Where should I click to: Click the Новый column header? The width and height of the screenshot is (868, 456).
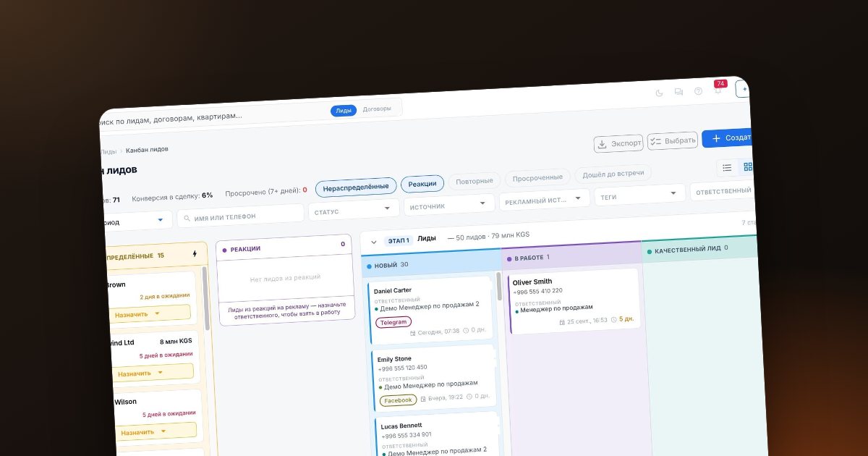coord(432,261)
